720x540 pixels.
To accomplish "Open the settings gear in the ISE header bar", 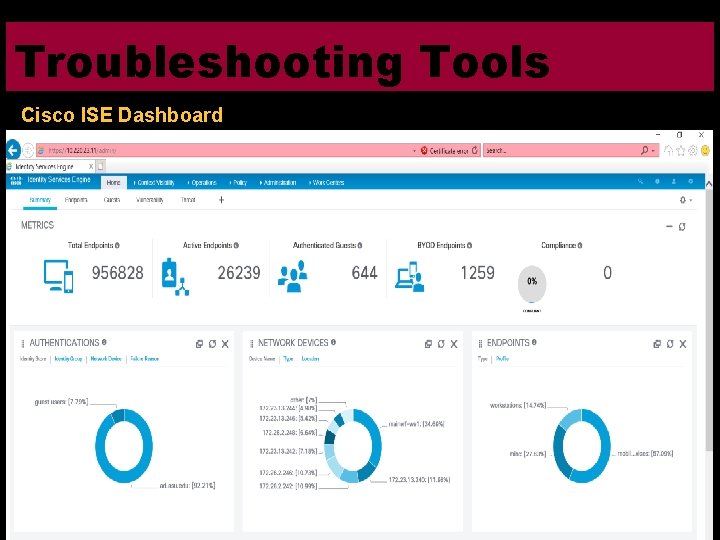I will [x=690, y=181].
